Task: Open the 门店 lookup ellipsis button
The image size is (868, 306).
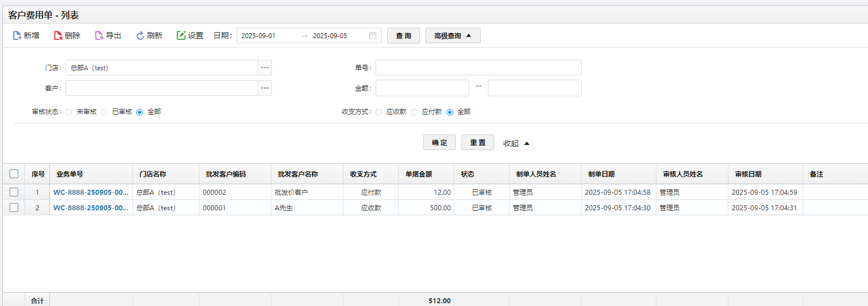Action: click(x=265, y=68)
